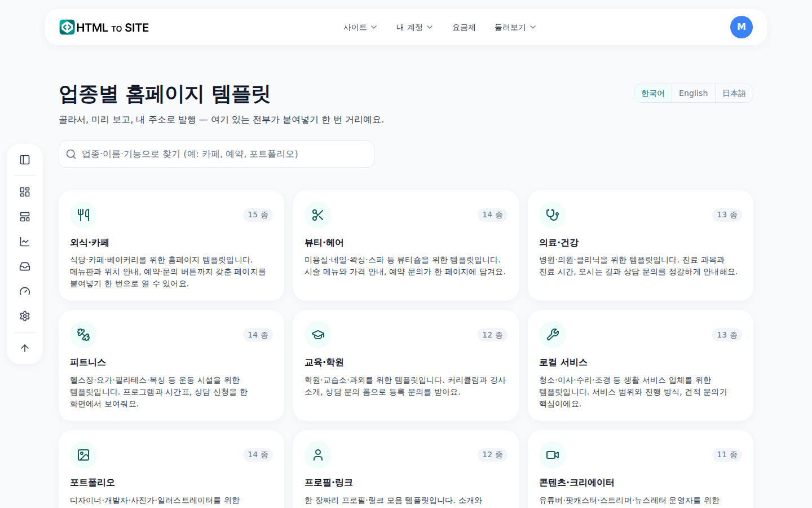Open the dashboard grid icon in sidebar

pyautogui.click(x=25, y=192)
